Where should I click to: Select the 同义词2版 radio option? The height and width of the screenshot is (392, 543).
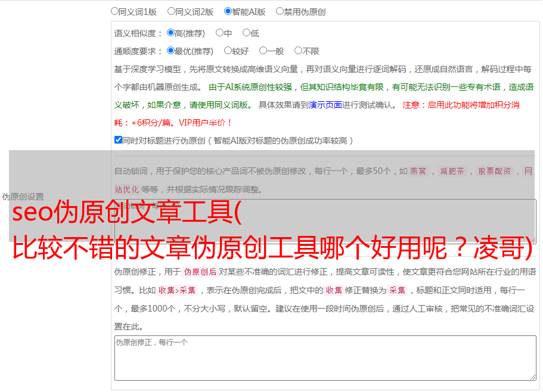point(172,11)
